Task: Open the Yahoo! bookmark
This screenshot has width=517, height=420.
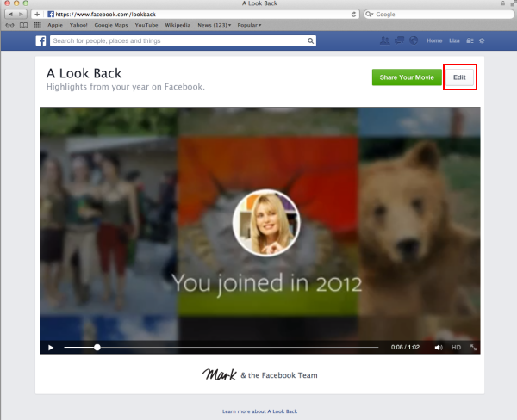Action: click(78, 25)
